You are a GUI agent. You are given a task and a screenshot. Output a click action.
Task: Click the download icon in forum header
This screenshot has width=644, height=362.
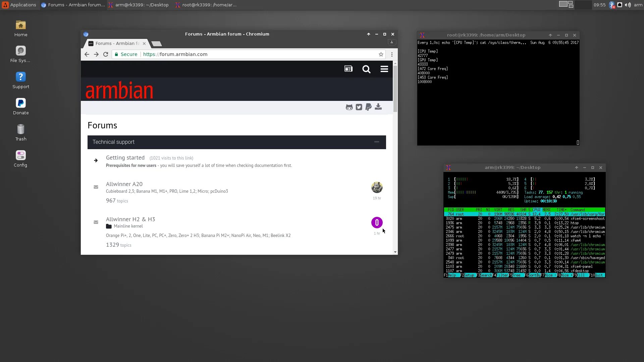tap(378, 107)
